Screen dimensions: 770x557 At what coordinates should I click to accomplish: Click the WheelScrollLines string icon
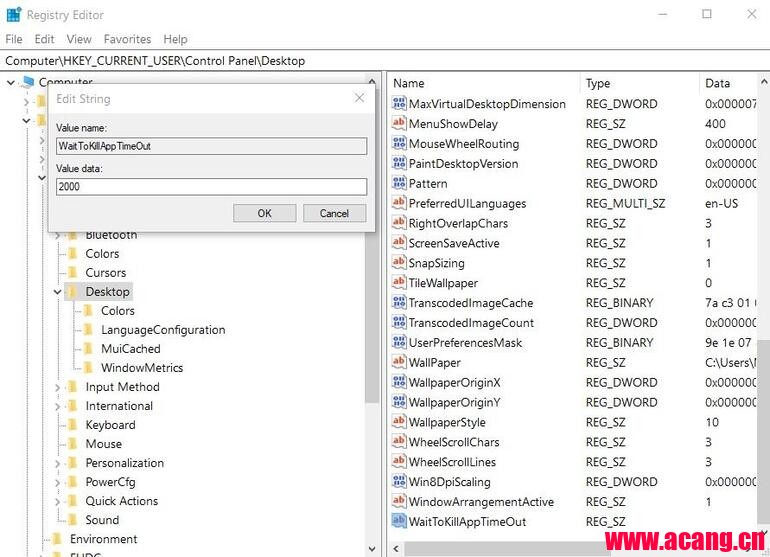[x=399, y=462]
